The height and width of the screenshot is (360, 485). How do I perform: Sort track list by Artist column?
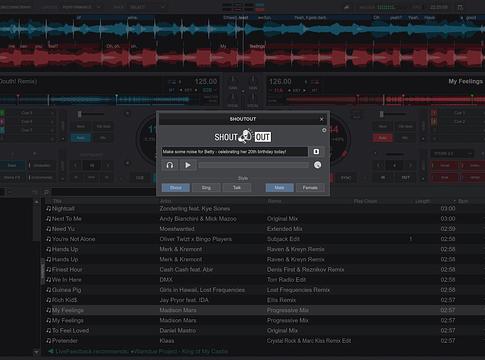[x=165, y=201]
